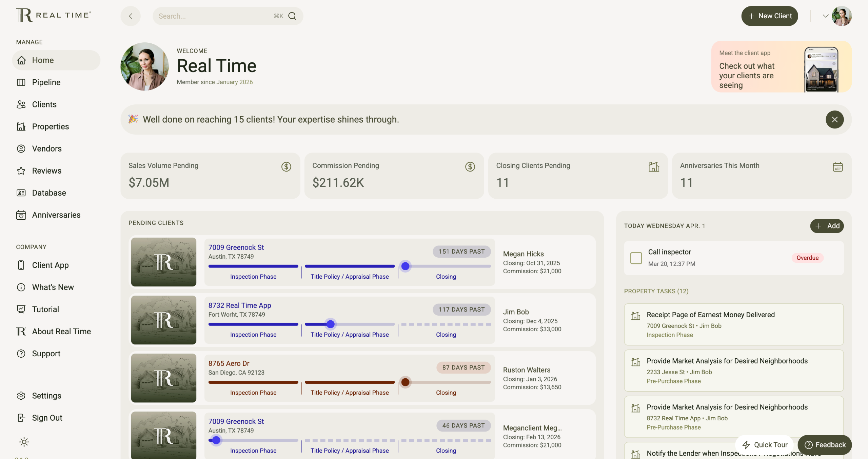
Task: Open the 8765 Aero Dr property link
Action: click(229, 363)
